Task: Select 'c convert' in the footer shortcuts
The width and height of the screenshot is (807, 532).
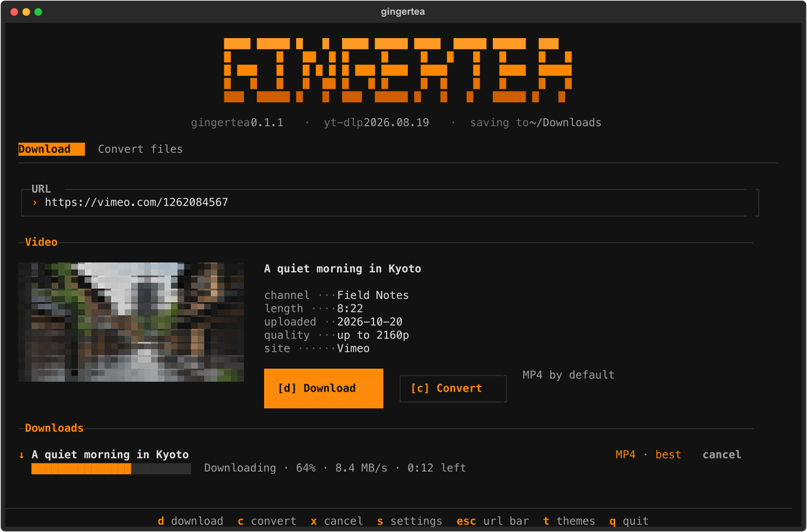Action: tap(267, 521)
